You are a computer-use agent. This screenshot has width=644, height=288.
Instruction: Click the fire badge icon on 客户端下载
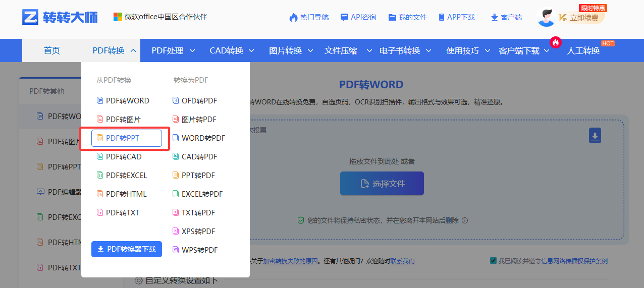[x=556, y=42]
